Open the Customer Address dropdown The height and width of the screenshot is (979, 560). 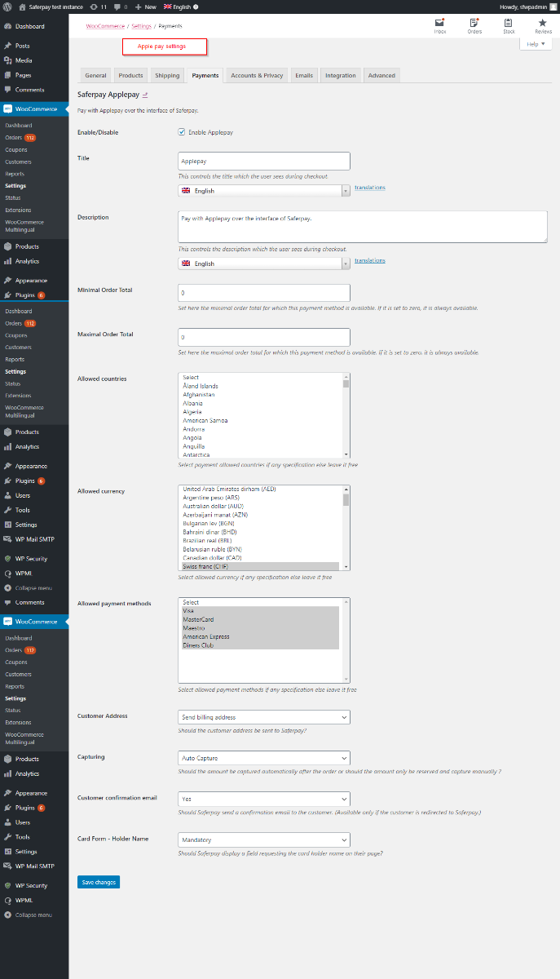click(263, 717)
